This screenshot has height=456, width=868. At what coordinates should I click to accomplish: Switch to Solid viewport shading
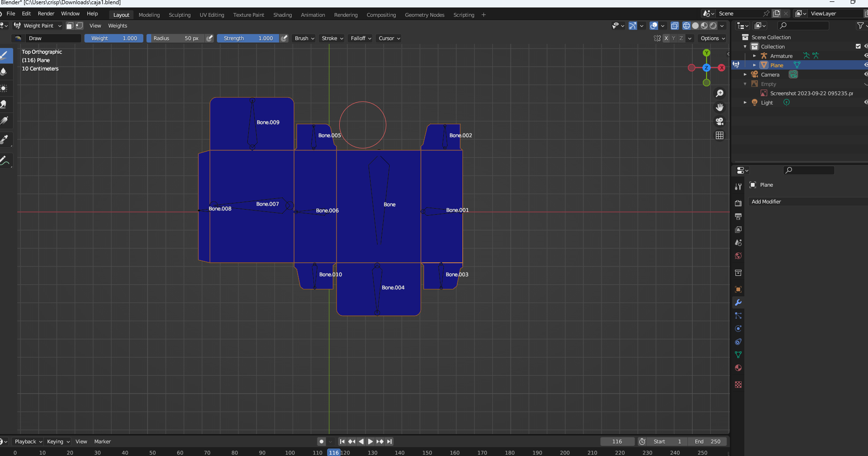695,26
